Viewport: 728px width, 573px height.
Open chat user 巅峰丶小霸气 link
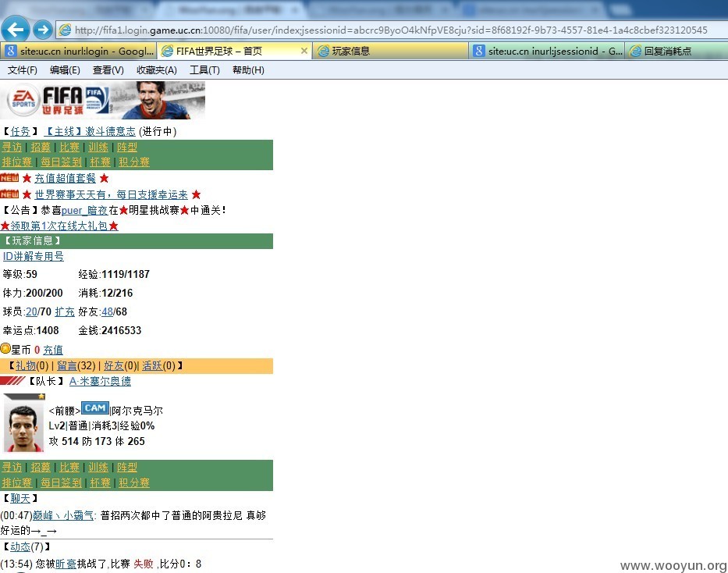pyautogui.click(x=63, y=515)
